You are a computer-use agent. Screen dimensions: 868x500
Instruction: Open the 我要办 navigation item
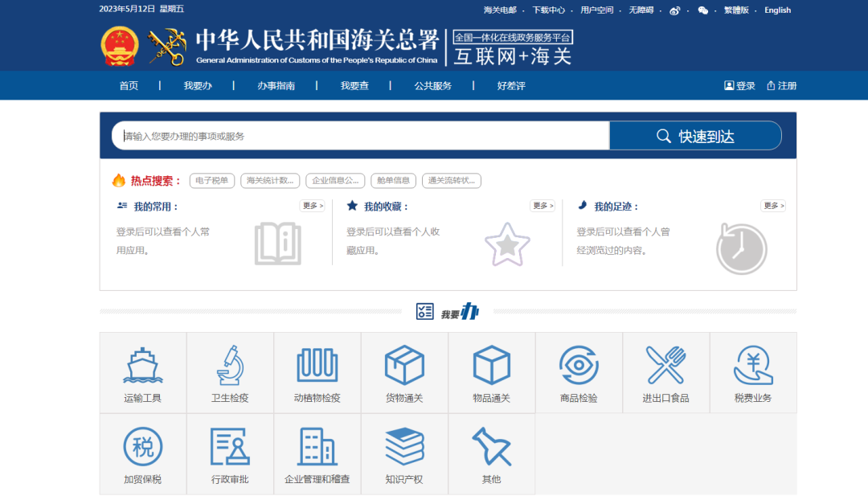point(198,86)
